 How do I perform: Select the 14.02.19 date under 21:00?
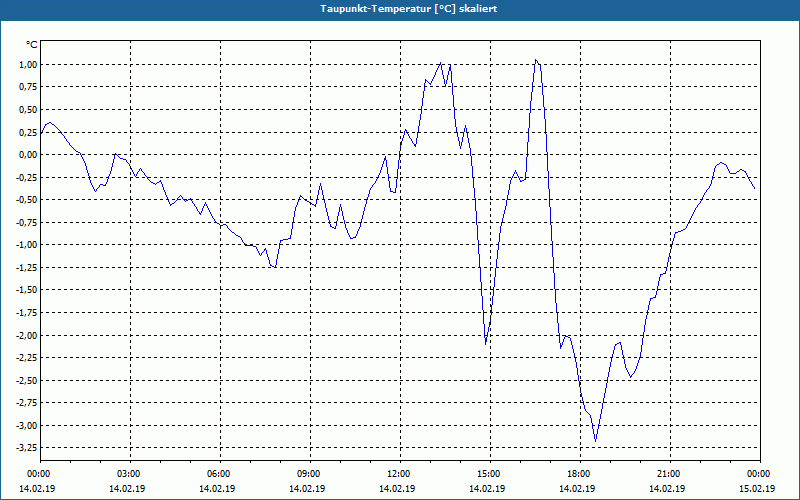pyautogui.click(x=667, y=489)
